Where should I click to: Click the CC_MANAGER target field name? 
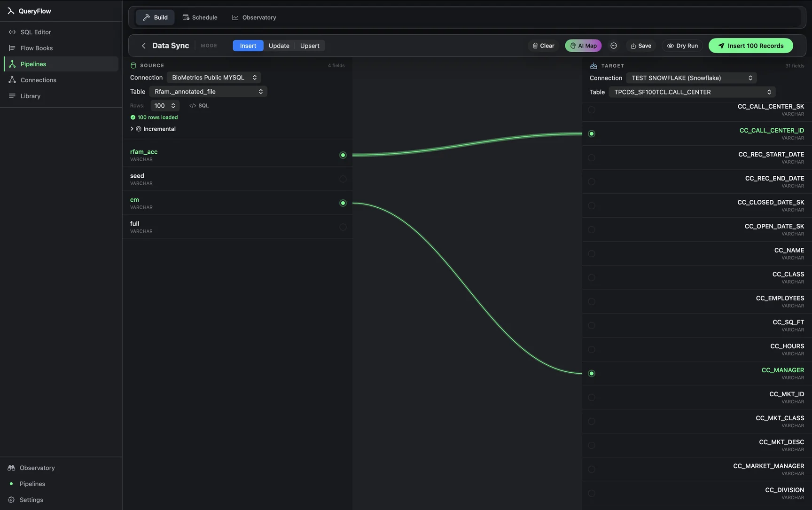coord(783,370)
